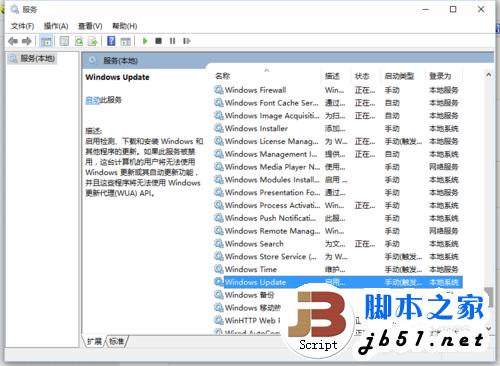Toggle the action pane toolbar icon
The width and height of the screenshot is (500, 366).
[x=125, y=41]
